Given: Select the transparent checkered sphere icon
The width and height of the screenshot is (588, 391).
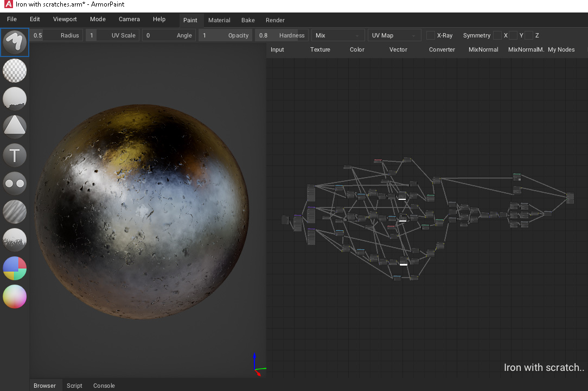Looking at the screenshot, I should tap(14, 71).
